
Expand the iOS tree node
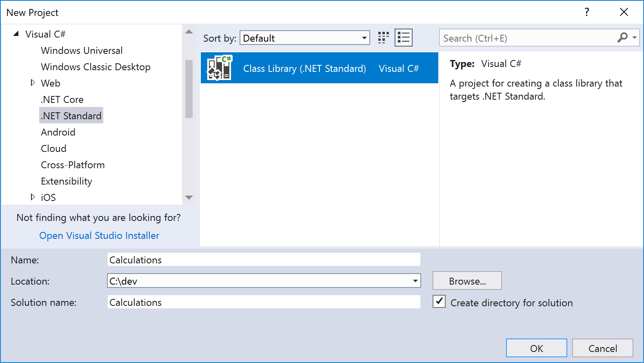tap(33, 197)
